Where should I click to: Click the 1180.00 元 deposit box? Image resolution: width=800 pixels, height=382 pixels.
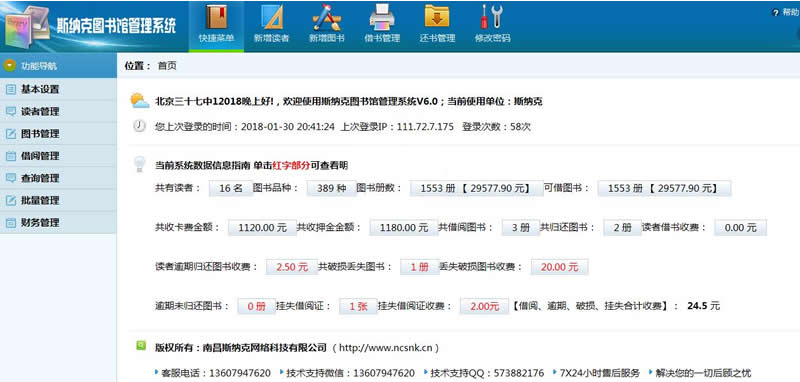404,227
